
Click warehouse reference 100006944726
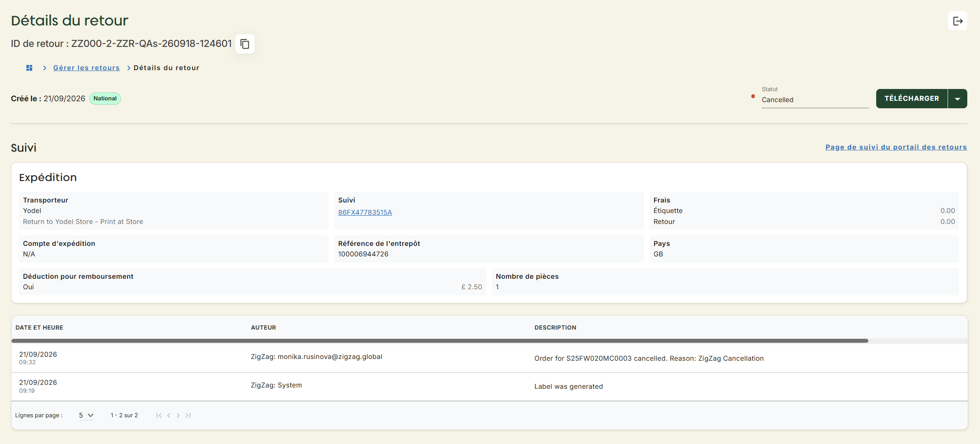pyautogui.click(x=363, y=254)
